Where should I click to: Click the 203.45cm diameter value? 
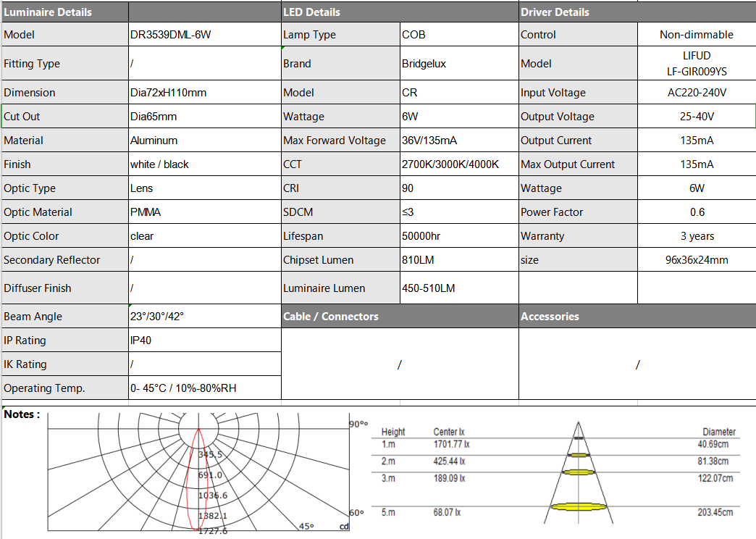coord(715,512)
